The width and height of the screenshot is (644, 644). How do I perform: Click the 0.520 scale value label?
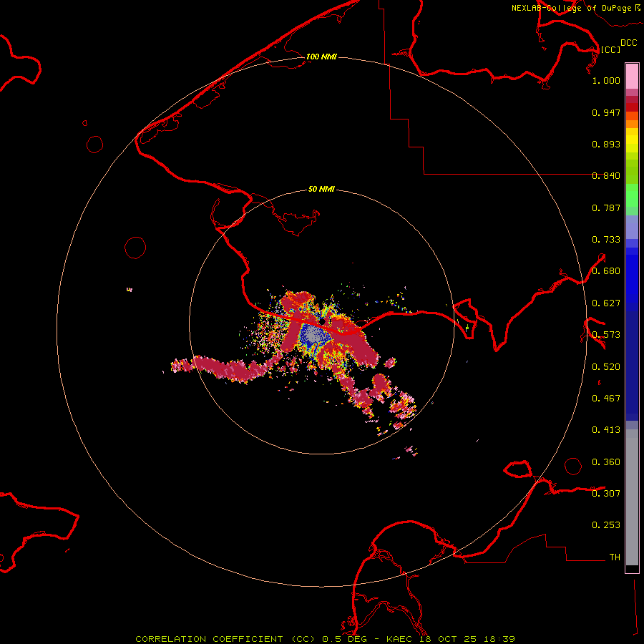[x=606, y=366]
